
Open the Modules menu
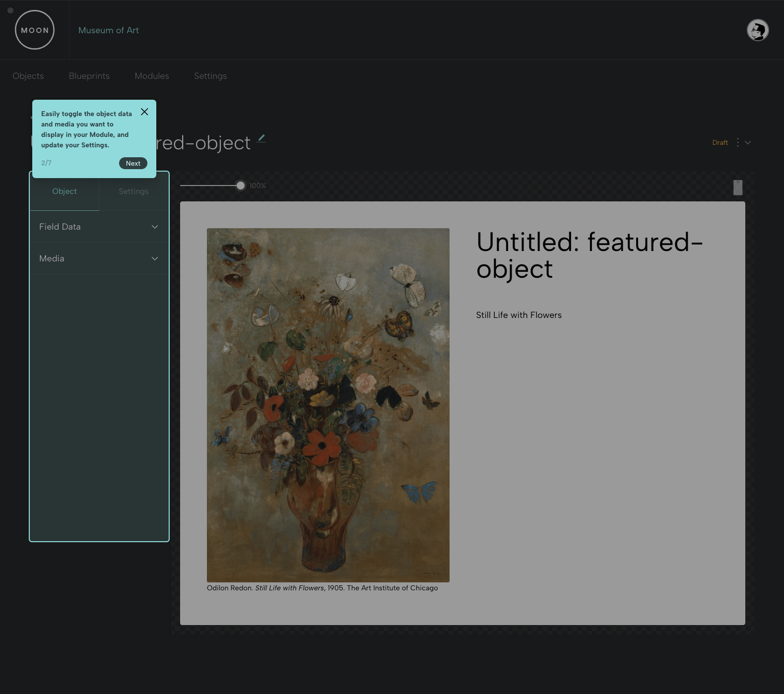click(152, 76)
